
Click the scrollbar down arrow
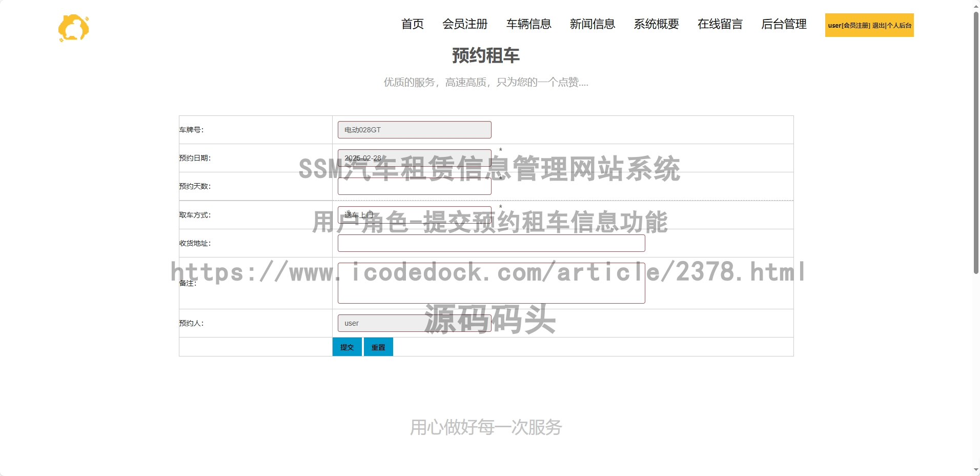976,470
